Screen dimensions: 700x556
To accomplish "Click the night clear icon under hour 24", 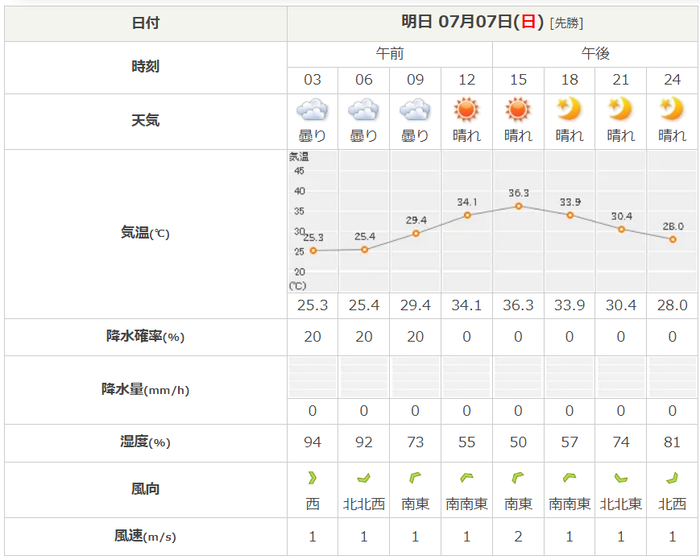I will [x=672, y=109].
